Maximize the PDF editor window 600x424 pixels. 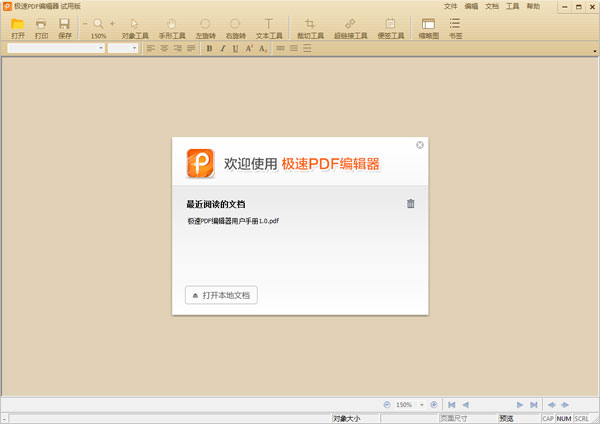click(579, 7)
